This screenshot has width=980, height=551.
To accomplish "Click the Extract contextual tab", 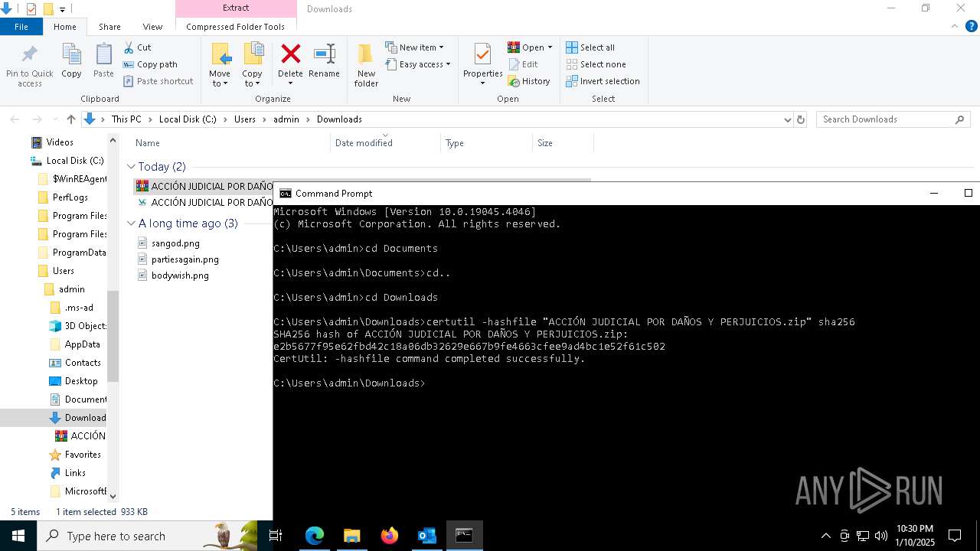I will point(236,8).
